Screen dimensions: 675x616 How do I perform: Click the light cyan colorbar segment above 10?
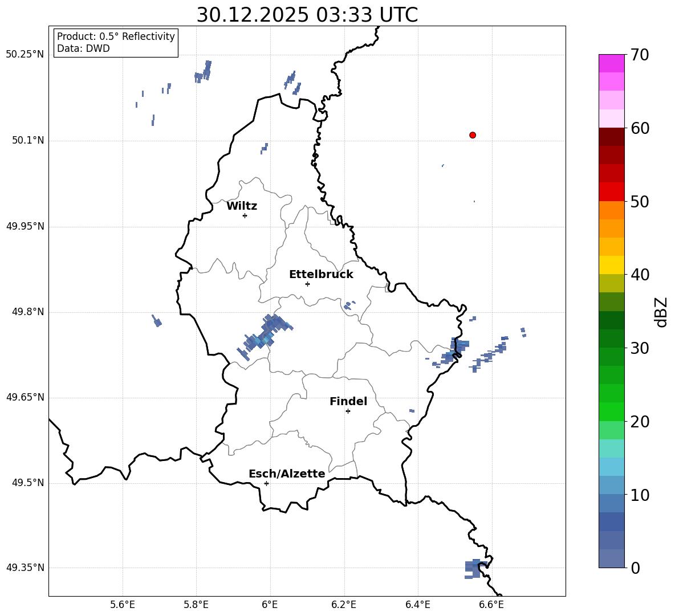tap(612, 467)
